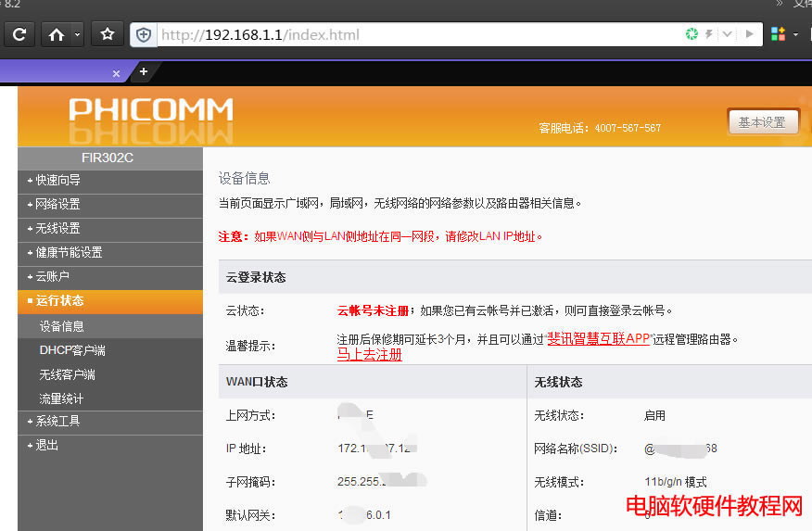Screen dimensions: 812x531
Task: Click the address bar URL field
Action: [417, 35]
